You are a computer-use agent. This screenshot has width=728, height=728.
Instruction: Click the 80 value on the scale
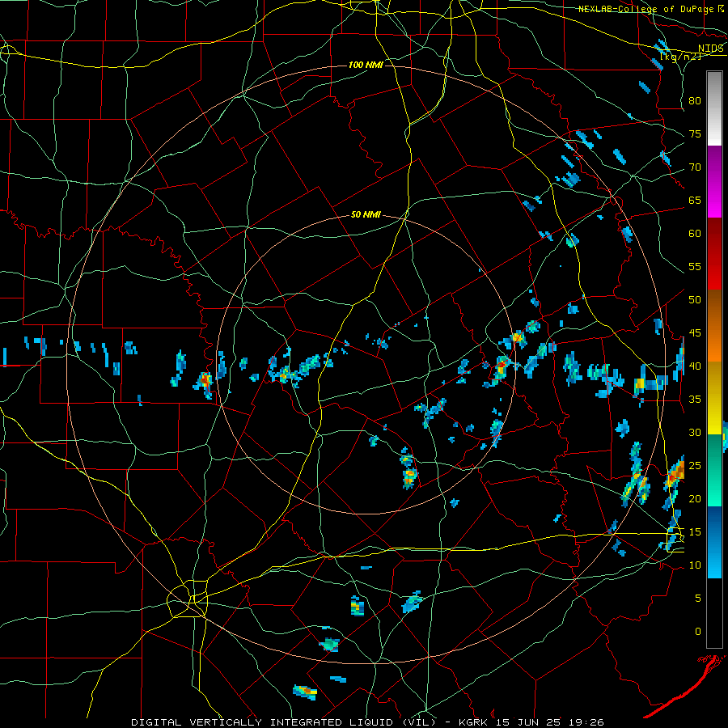[x=695, y=101]
